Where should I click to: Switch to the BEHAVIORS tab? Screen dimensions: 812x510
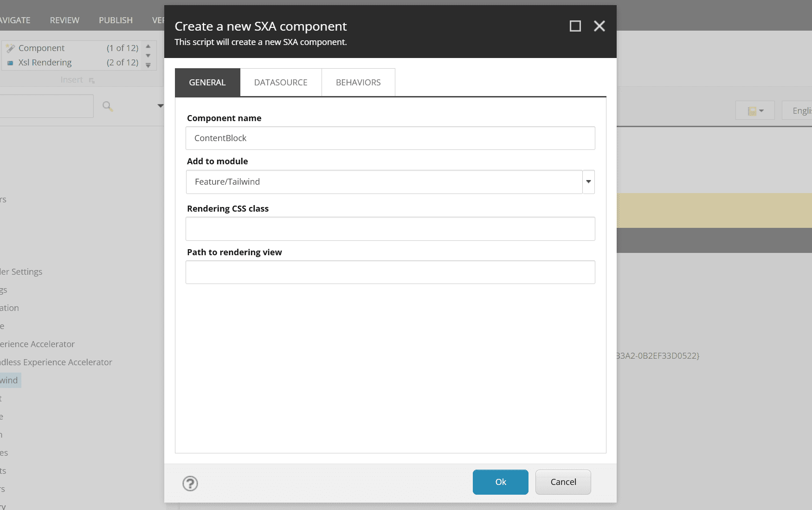(358, 83)
